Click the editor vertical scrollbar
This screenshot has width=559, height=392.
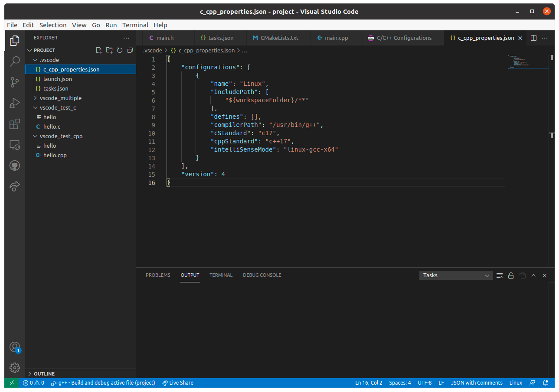point(552,160)
